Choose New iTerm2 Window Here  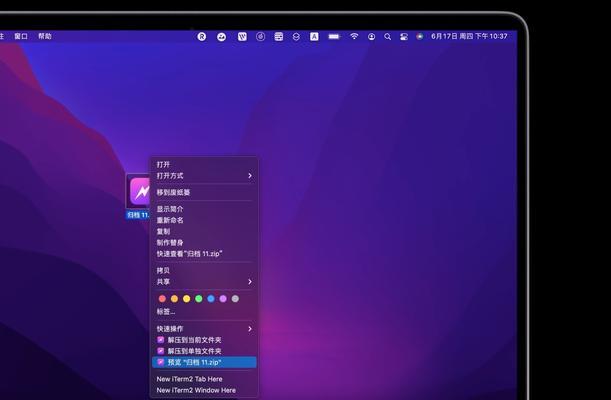(x=204, y=390)
